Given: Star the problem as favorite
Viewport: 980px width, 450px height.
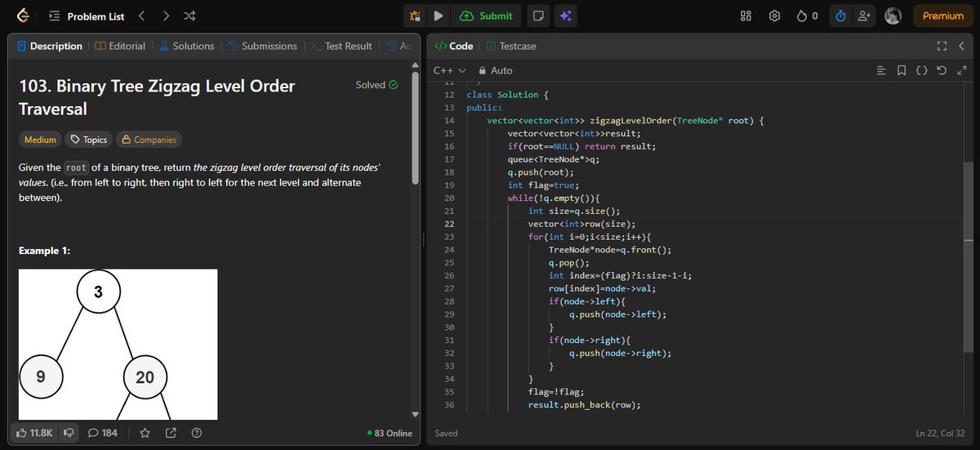Looking at the screenshot, I should pyautogui.click(x=145, y=433).
